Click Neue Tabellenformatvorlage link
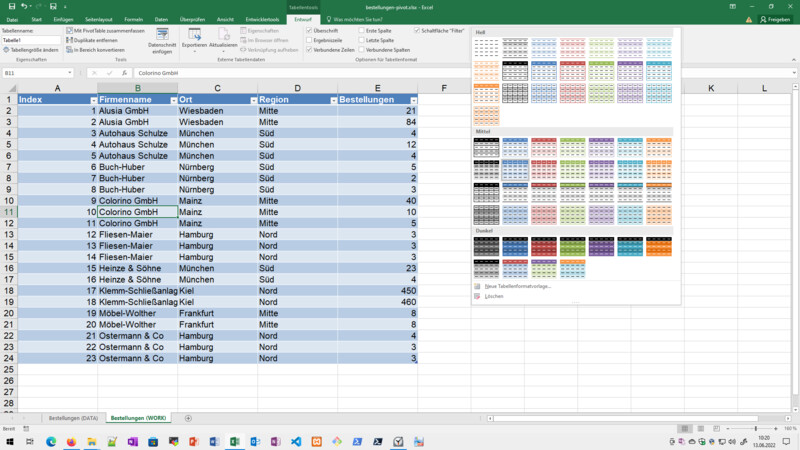Screen dimensions: 800x450 pos(518,286)
